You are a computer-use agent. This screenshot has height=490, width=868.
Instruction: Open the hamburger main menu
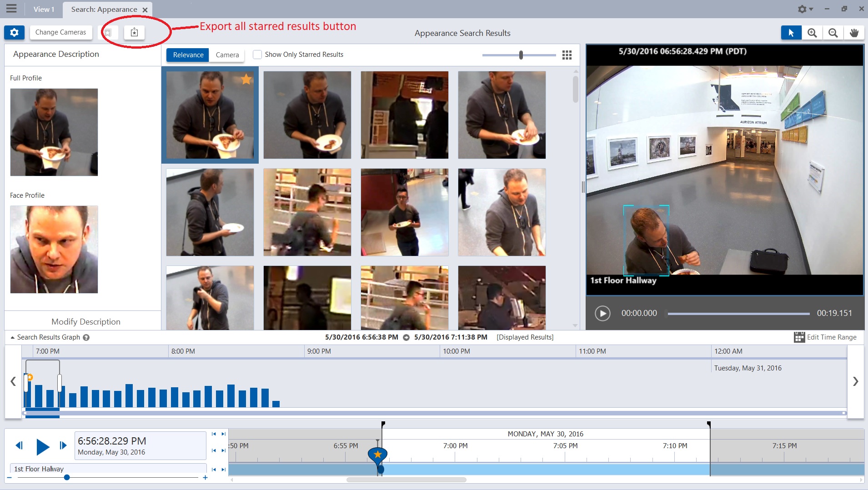11,8
